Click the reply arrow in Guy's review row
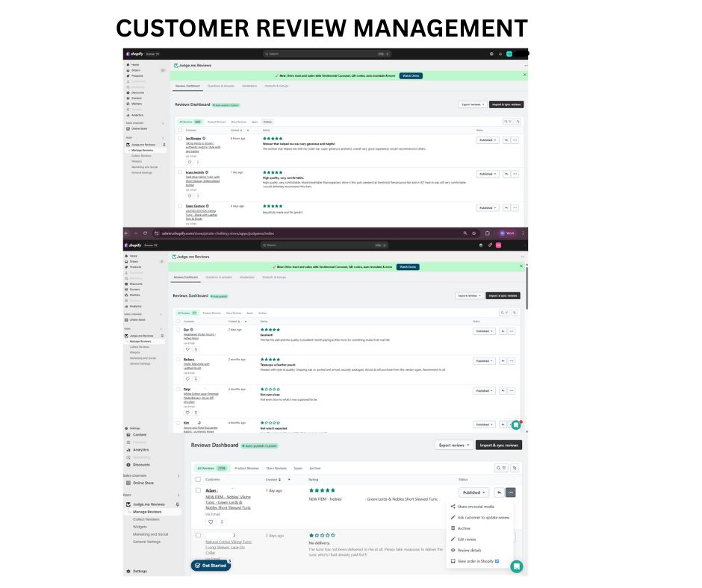The image size is (702, 588). click(x=503, y=331)
